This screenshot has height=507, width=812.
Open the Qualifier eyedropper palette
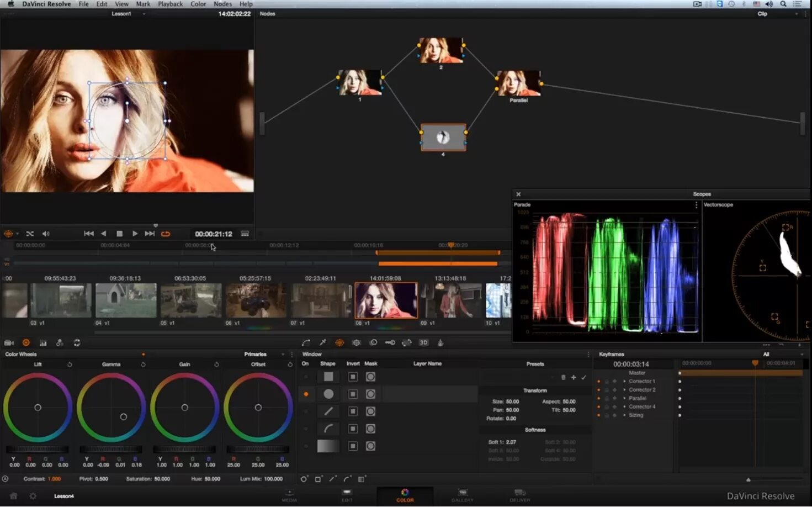tap(323, 342)
